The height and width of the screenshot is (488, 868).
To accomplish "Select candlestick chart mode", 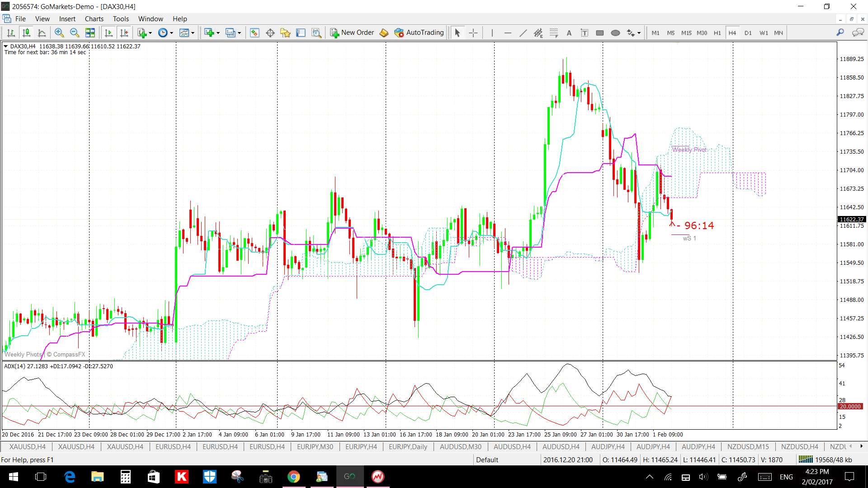I will 26,33.
